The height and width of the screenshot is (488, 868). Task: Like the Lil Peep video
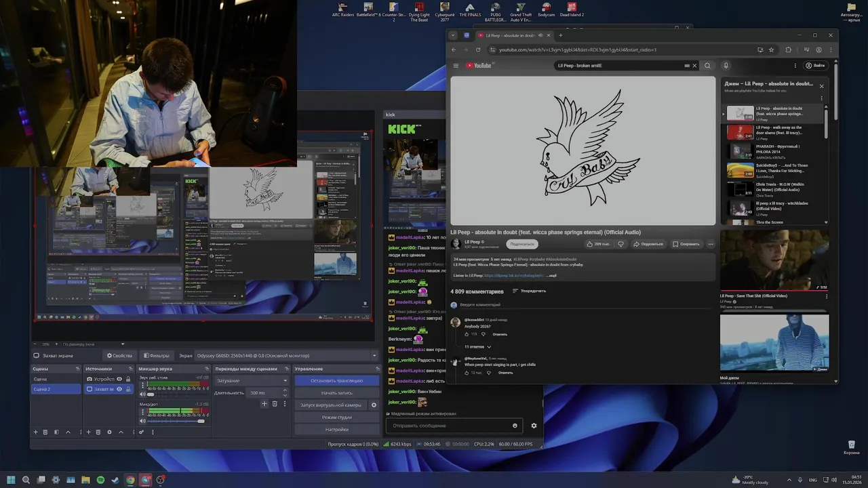pos(598,244)
